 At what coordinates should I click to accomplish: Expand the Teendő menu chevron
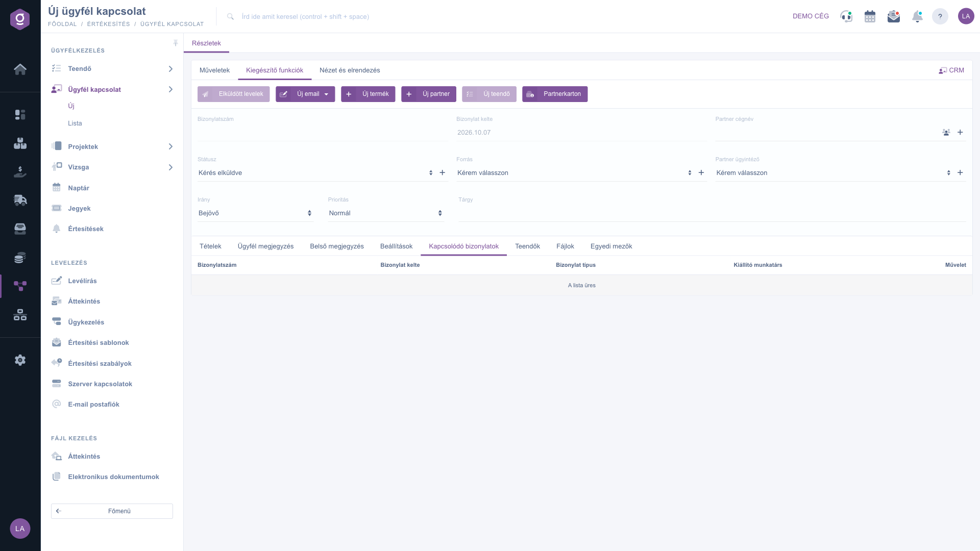pyautogui.click(x=170, y=69)
